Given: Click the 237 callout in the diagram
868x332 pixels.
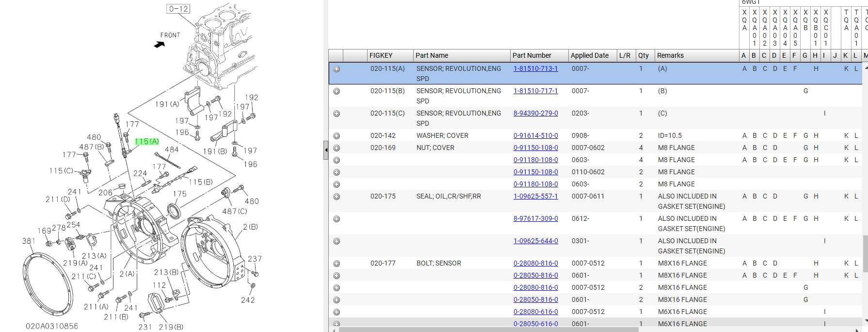Looking at the screenshot, I should (255, 259).
